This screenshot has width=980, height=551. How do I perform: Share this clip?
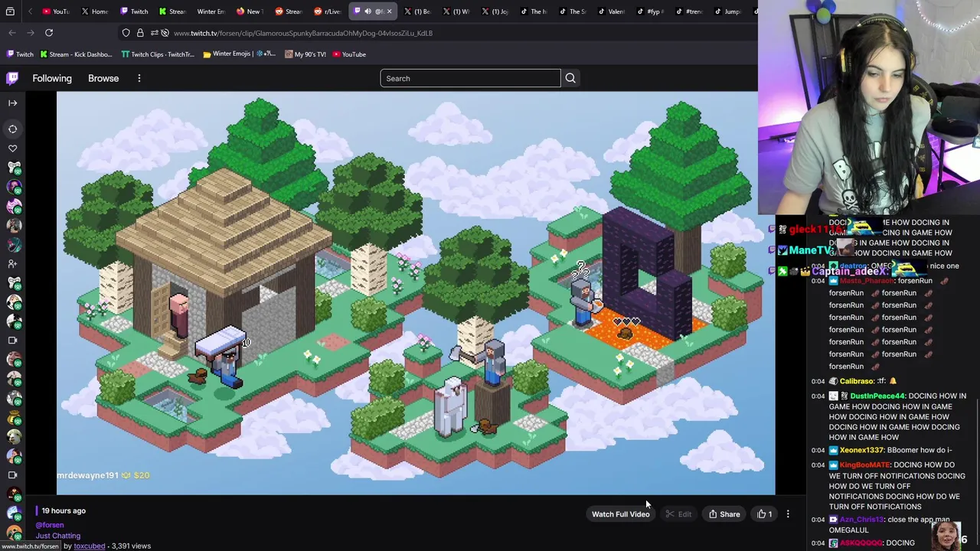click(724, 514)
